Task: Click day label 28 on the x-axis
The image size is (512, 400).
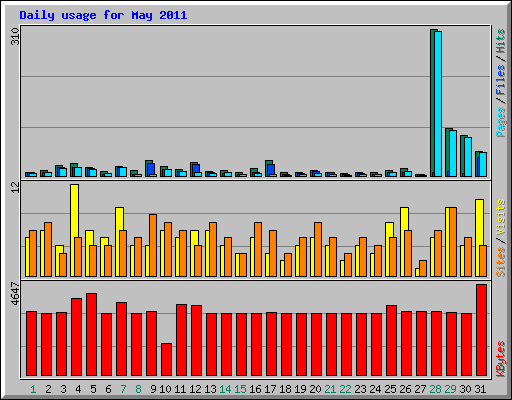Action: click(435, 389)
